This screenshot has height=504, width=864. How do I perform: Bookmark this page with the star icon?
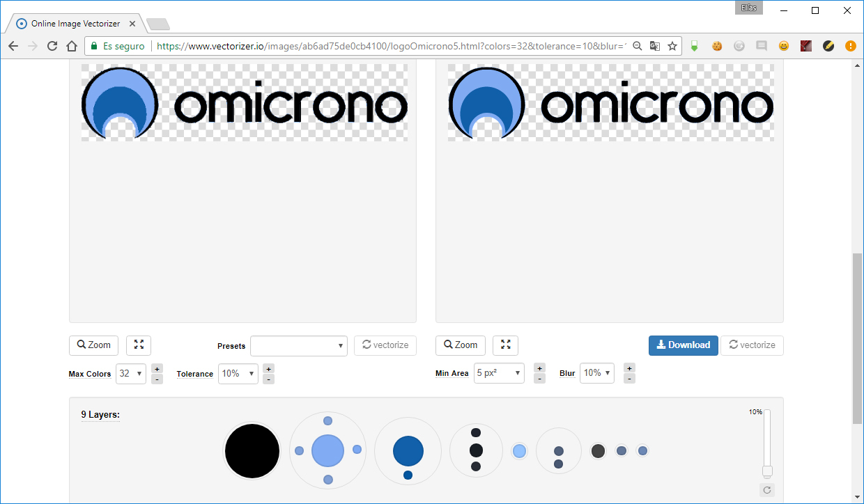tap(672, 46)
